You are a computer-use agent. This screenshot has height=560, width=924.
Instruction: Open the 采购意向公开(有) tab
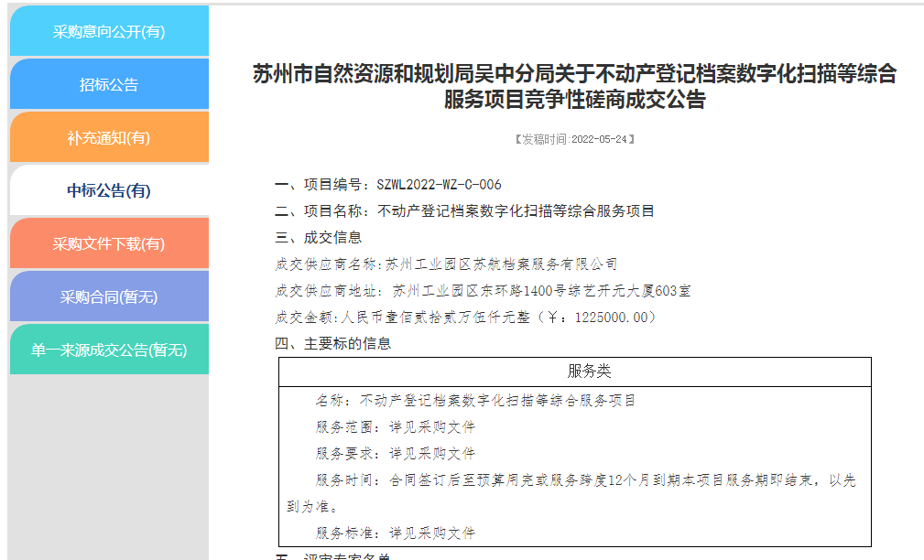pos(109,32)
